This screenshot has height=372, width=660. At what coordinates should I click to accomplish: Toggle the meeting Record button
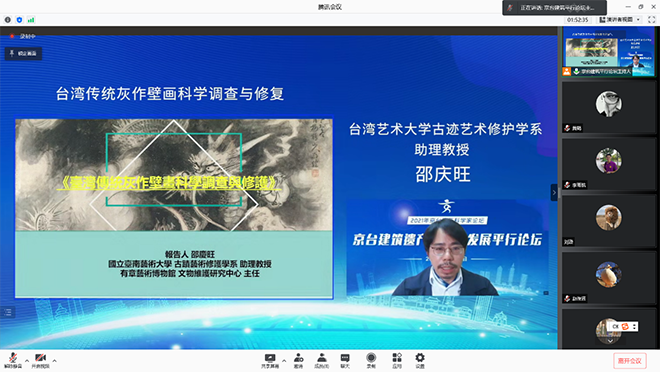[x=371, y=361]
